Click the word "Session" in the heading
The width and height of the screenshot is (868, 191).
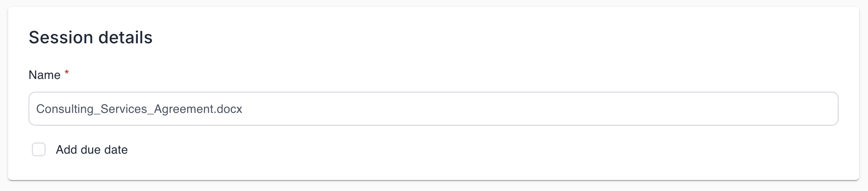click(61, 37)
